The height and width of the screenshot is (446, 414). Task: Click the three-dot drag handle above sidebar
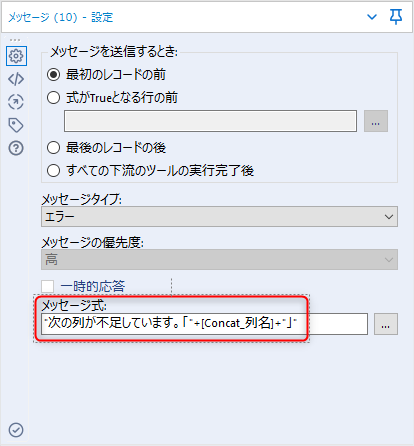(x=15, y=40)
